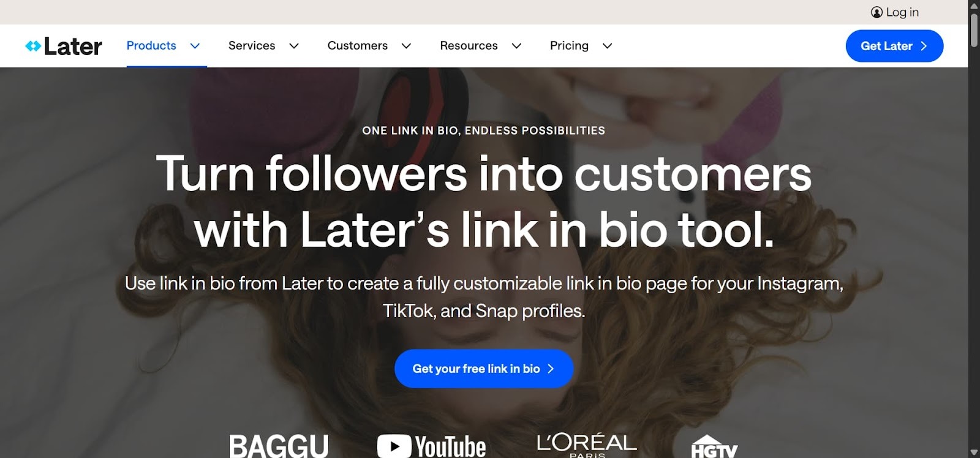The height and width of the screenshot is (458, 980).
Task: Click the BAGGU brand logo
Action: point(279,446)
